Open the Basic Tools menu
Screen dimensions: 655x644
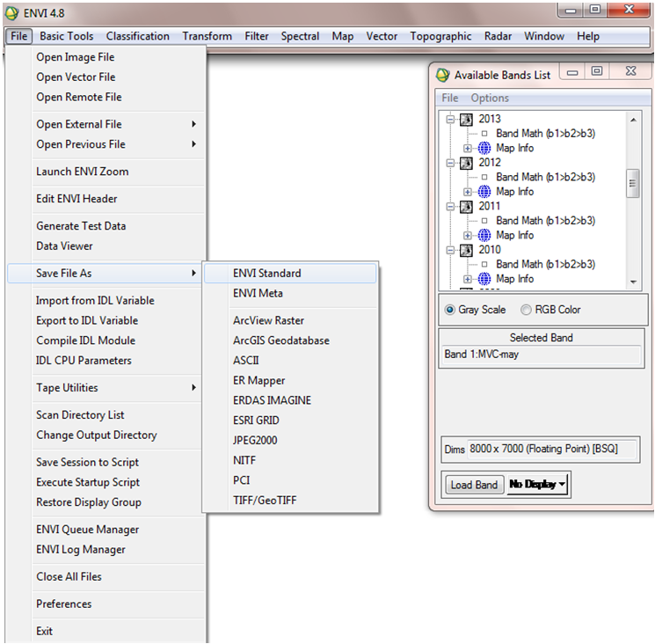pyautogui.click(x=67, y=36)
